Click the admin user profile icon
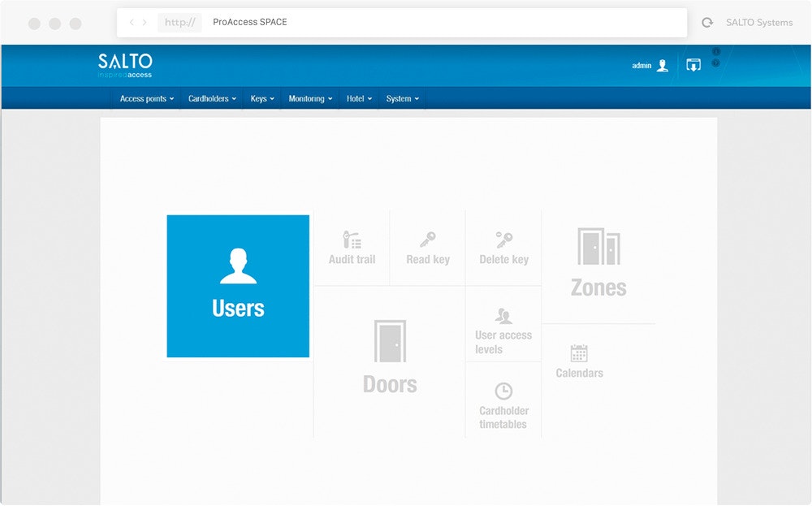The height and width of the screenshot is (506, 812). pyautogui.click(x=663, y=66)
